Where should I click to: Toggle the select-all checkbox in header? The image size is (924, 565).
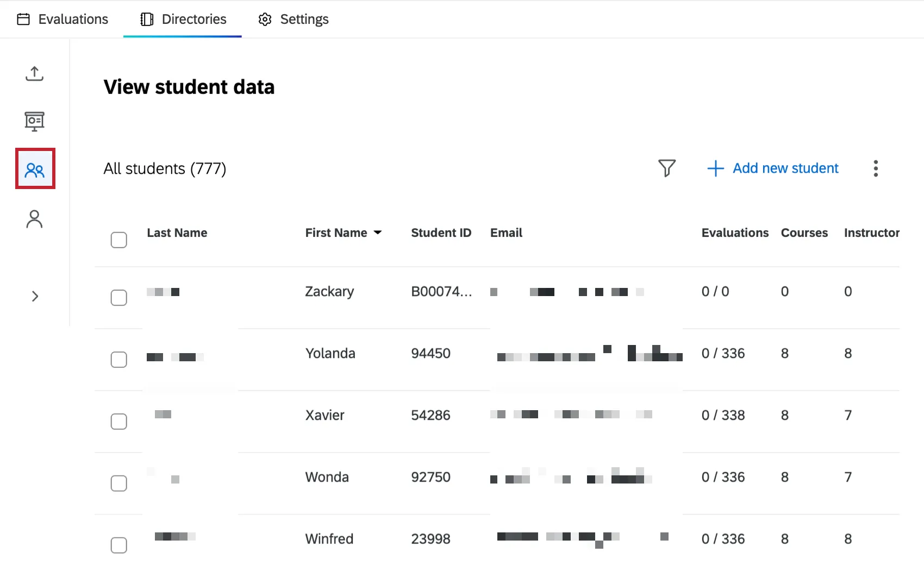tap(118, 240)
